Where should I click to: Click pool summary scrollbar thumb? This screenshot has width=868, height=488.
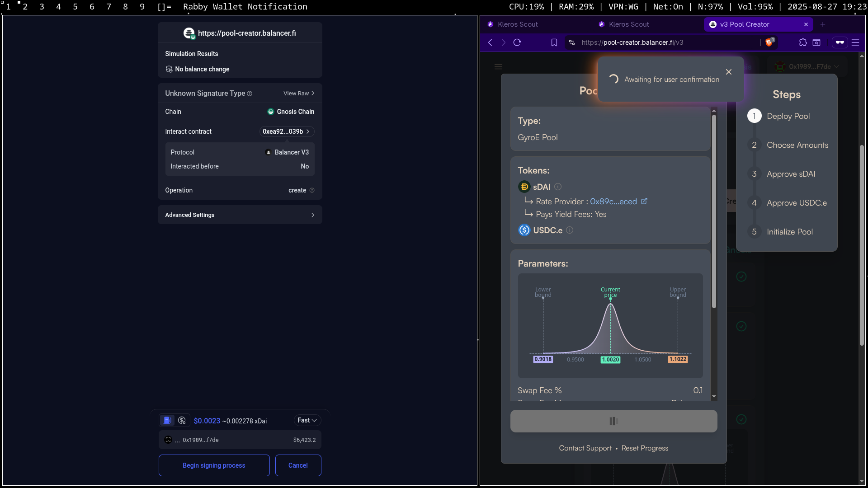point(714,211)
